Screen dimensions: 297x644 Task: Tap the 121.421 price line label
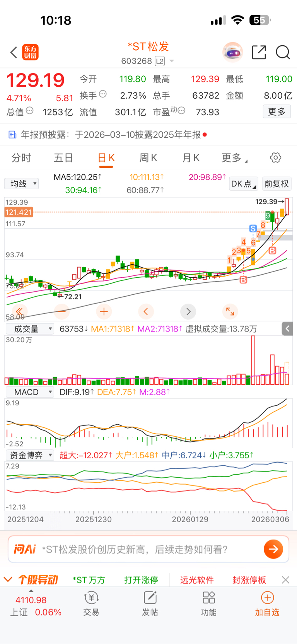(19, 212)
